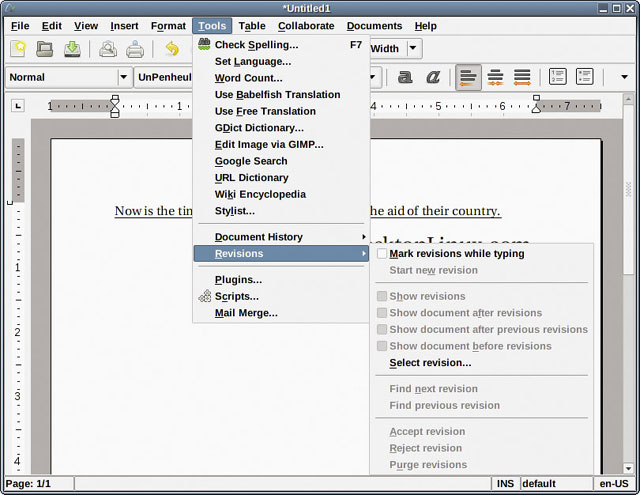640x495 pixels.
Task: Click the left indent marker on ruler
Action: pyautogui.click(x=115, y=107)
